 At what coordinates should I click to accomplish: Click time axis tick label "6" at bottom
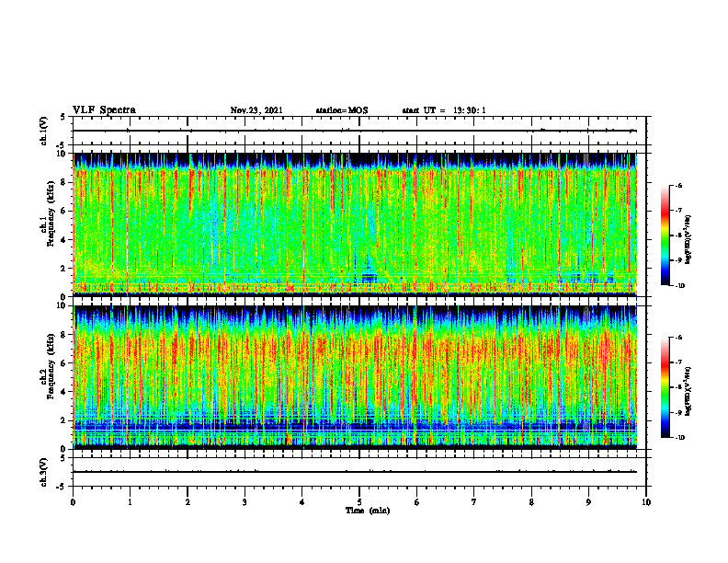417,502
